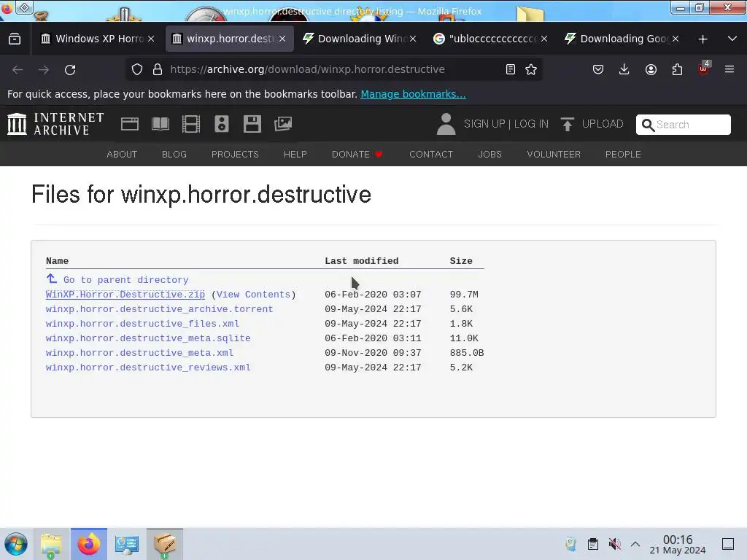Image resolution: width=747 pixels, height=560 pixels.
Task: Open the ABOUT menu item
Action: coord(122,155)
